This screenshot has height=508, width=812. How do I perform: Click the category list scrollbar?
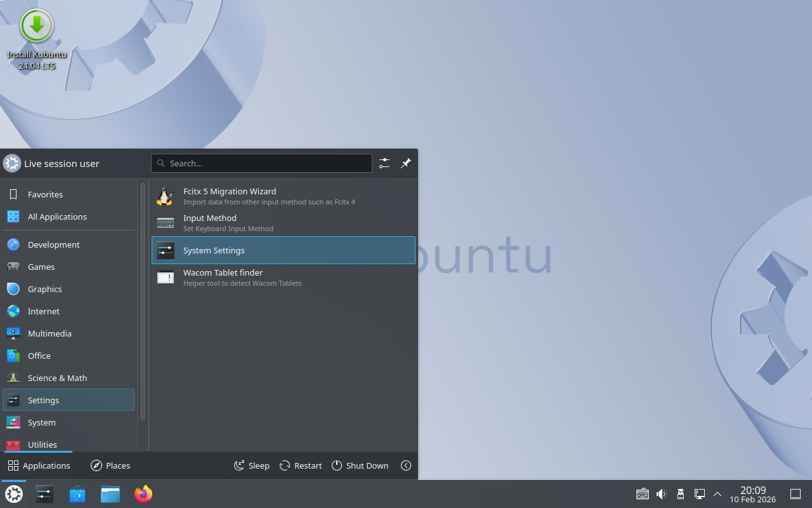[x=143, y=302]
